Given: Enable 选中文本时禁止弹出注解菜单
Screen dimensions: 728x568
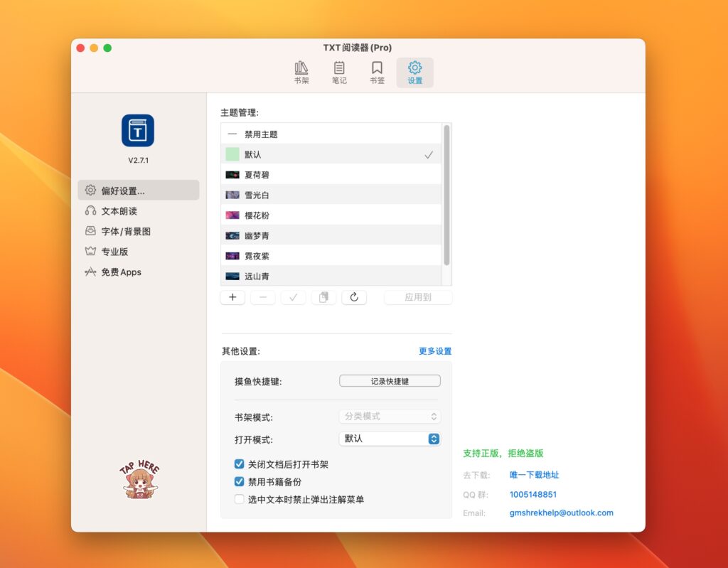Looking at the screenshot, I should pyautogui.click(x=240, y=498).
